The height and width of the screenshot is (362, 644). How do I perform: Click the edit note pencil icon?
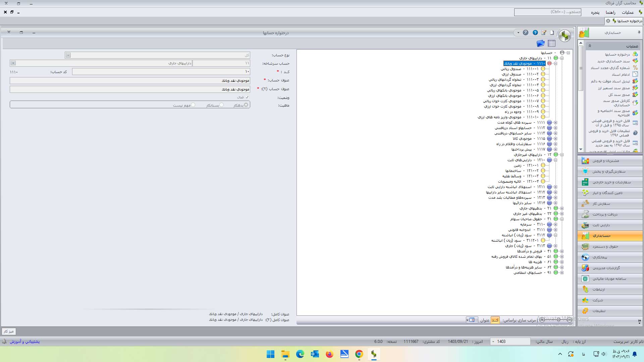[544, 33]
